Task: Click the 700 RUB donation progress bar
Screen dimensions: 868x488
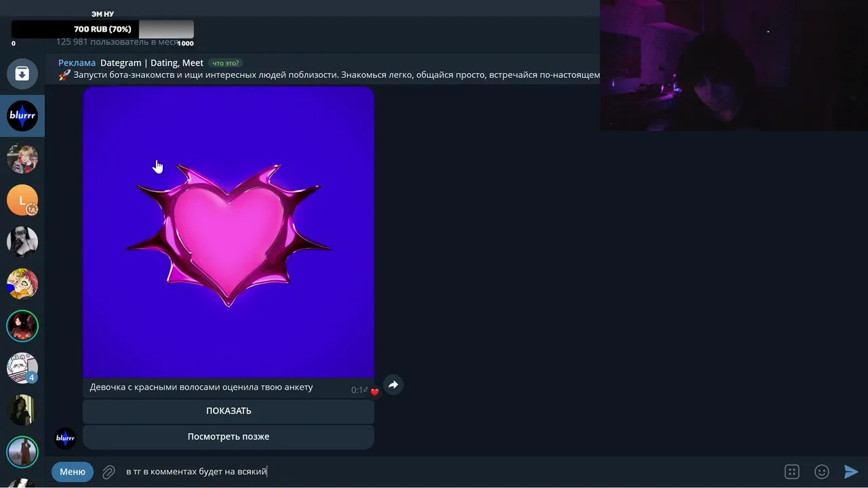Action: click(102, 29)
